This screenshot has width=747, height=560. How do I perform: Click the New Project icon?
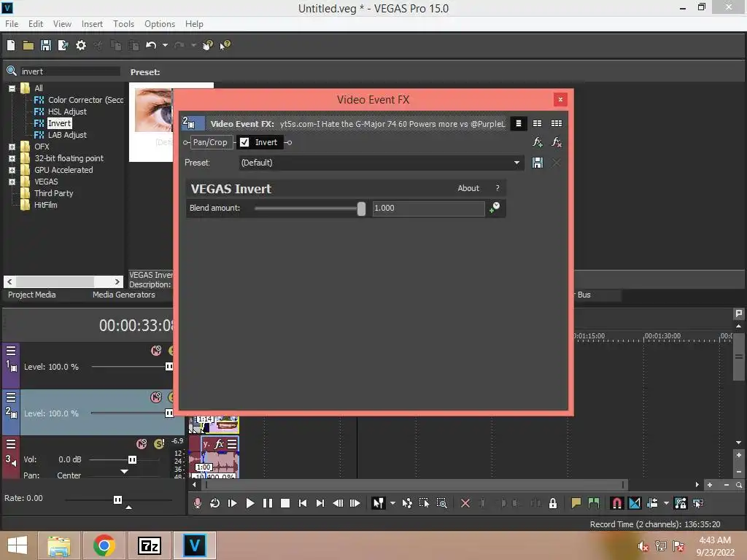tap(11, 45)
